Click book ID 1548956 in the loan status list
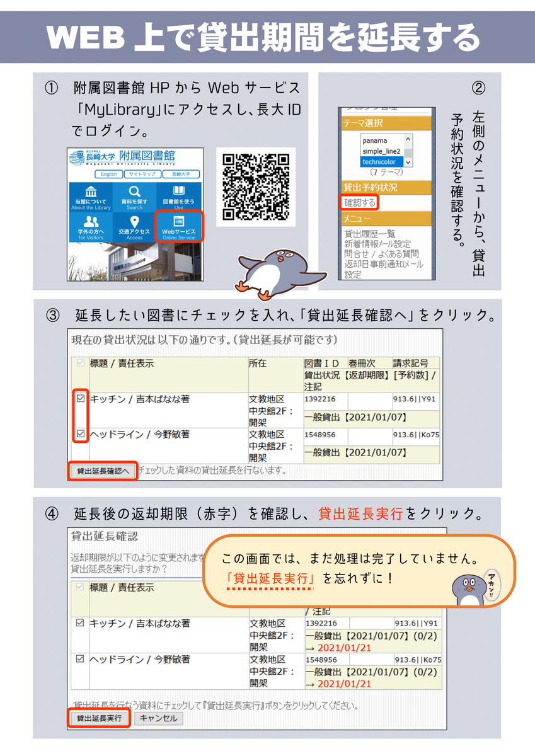 click(320, 435)
